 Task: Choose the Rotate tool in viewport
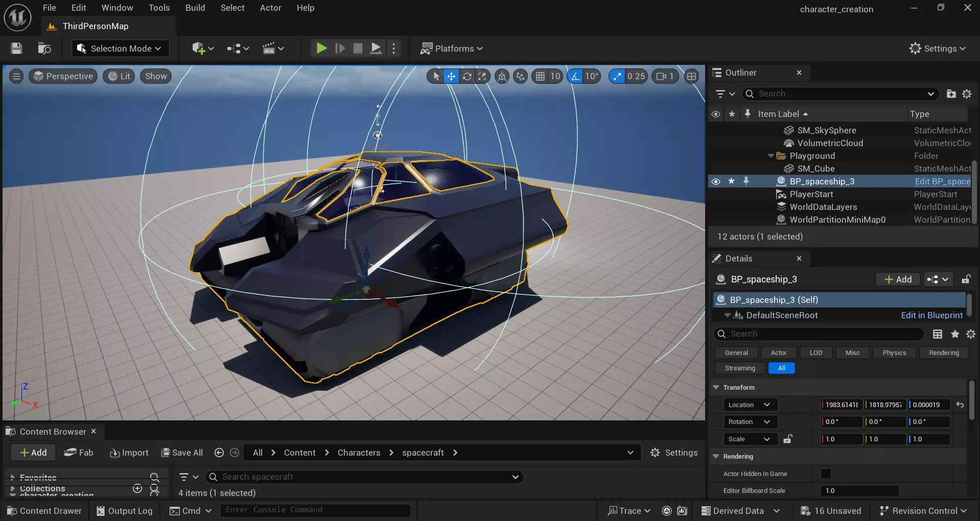(x=467, y=76)
